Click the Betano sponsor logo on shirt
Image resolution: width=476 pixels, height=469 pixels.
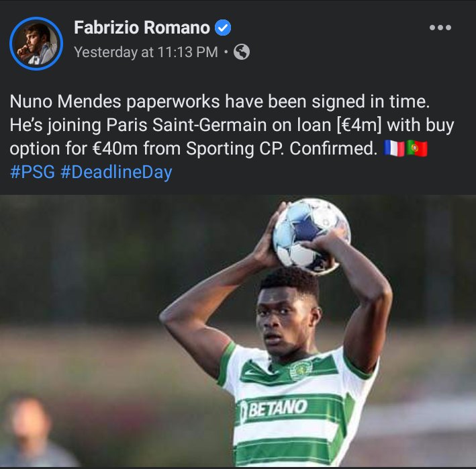click(274, 409)
